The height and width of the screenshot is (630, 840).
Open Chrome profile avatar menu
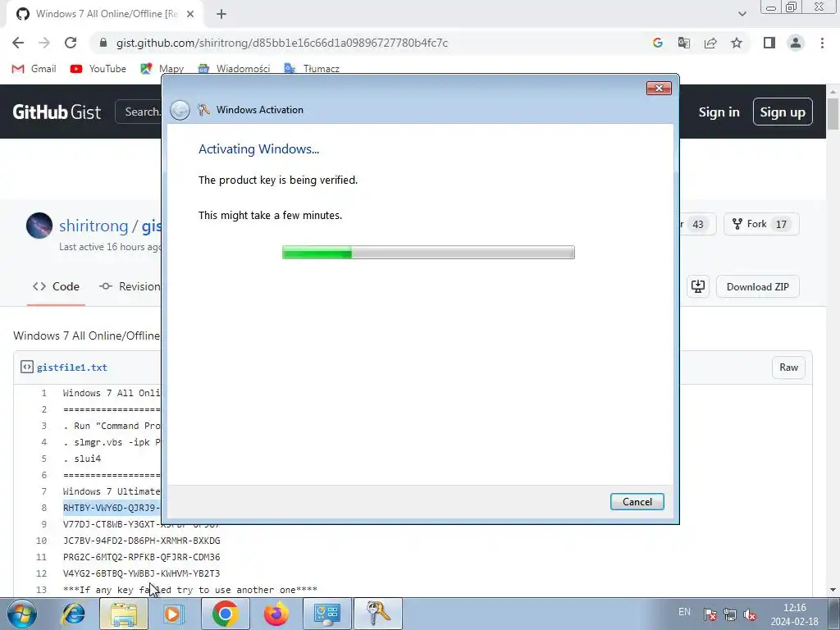pyautogui.click(x=796, y=43)
